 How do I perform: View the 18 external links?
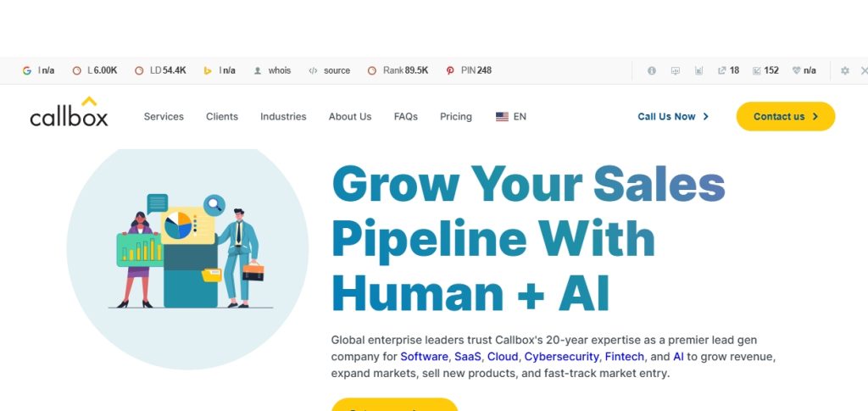point(728,70)
